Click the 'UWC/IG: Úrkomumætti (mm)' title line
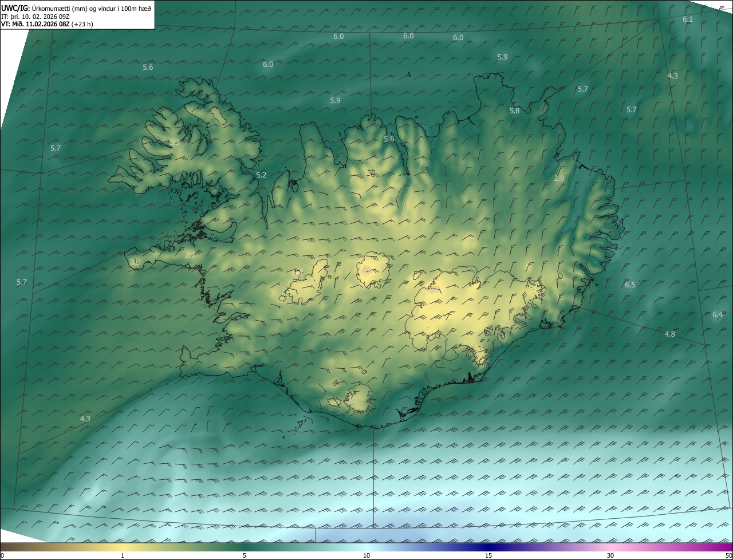Screen dimensions: 733x560 tap(76, 9)
